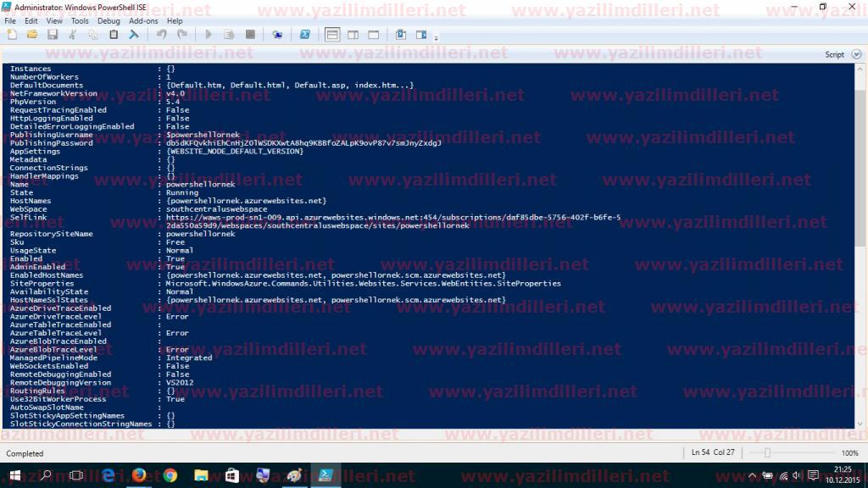
Task: Cut selection using the scissors icon
Action: [x=73, y=35]
